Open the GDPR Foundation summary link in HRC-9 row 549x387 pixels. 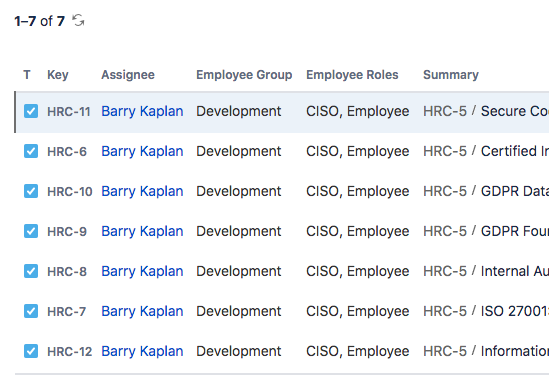[x=515, y=231]
